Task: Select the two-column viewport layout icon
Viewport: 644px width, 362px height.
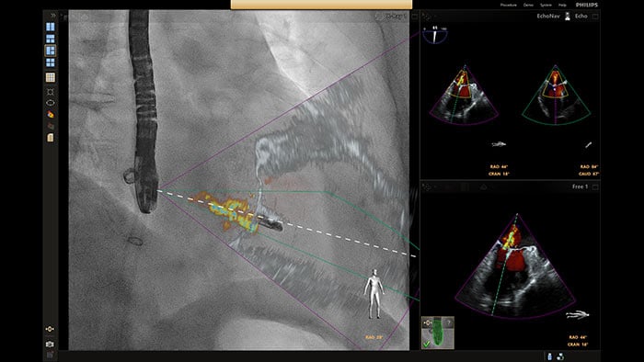Action: tap(51, 27)
